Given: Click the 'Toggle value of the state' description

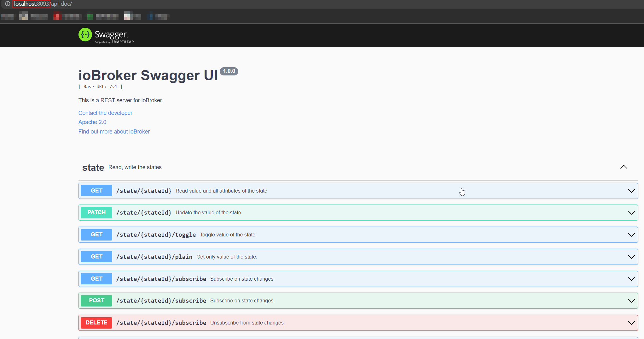Looking at the screenshot, I should [x=228, y=235].
